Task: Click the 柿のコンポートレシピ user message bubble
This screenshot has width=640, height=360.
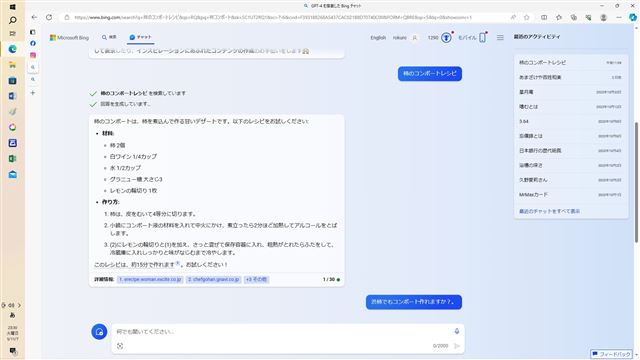Action: click(x=430, y=73)
